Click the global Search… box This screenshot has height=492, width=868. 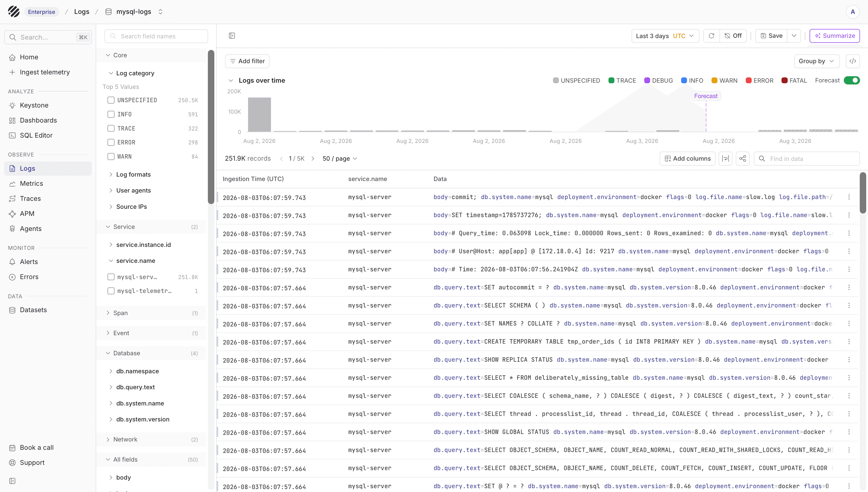[x=48, y=37]
